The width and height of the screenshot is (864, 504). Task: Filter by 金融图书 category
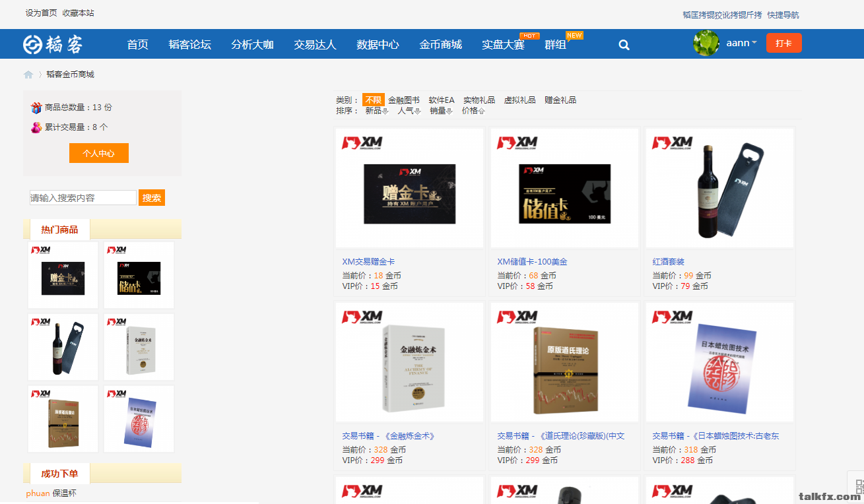click(x=404, y=100)
